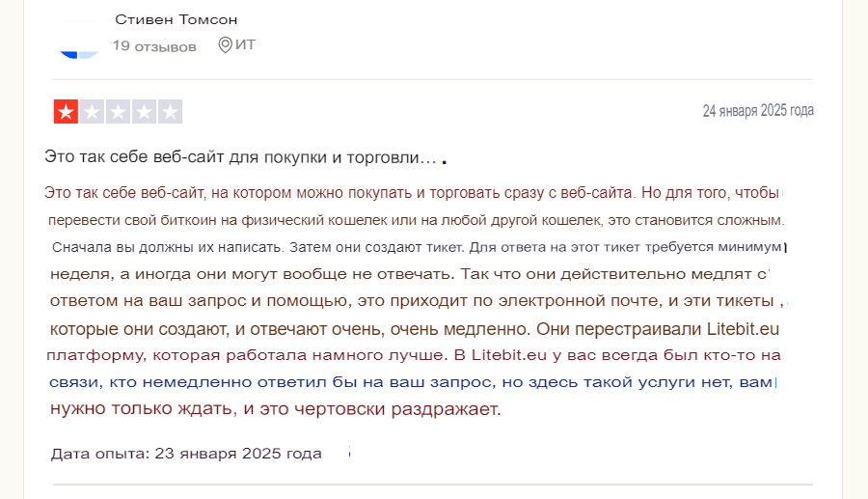Click the line beginning которые они создают
This screenshot has width=868, height=499.
414,329
